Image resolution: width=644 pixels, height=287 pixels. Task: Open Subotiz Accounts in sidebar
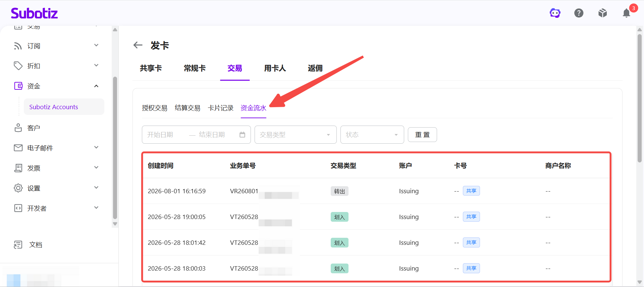[x=64, y=107]
